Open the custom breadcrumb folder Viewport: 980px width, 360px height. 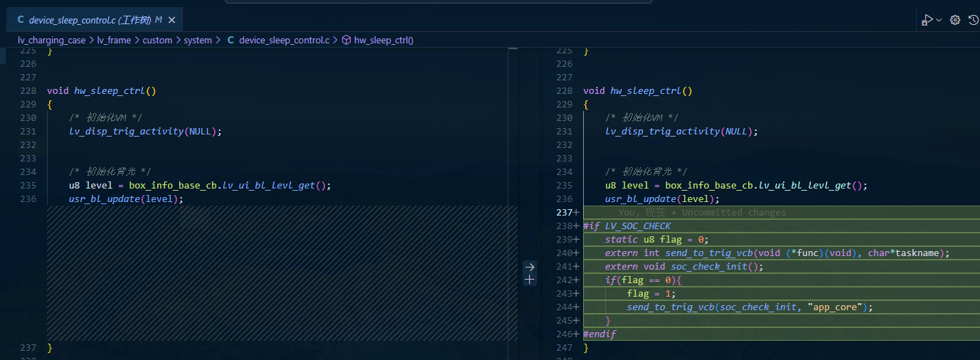[157, 41]
